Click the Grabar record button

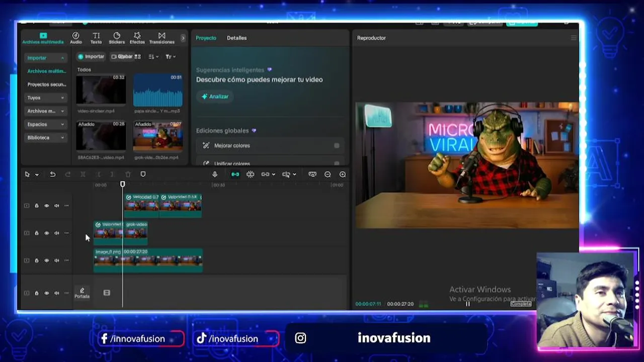pyautogui.click(x=122, y=57)
